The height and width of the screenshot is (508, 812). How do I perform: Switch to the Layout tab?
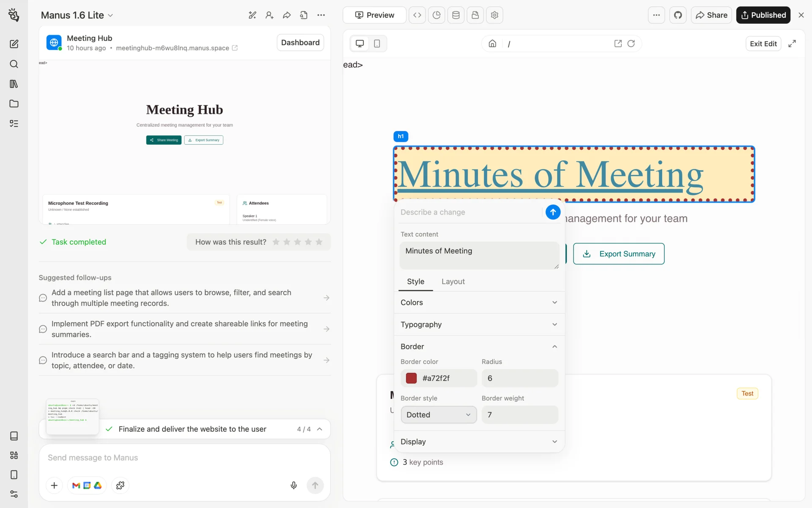click(x=453, y=282)
